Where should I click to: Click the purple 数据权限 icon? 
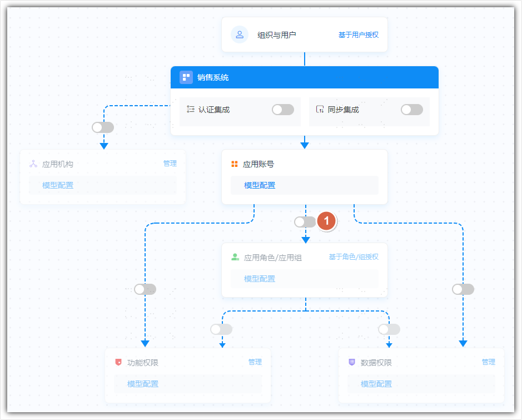(351, 362)
